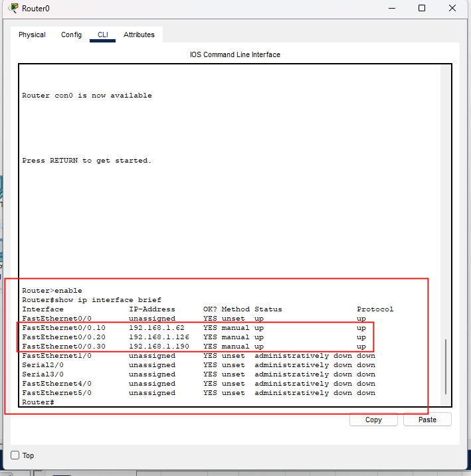Image resolution: width=471 pixels, height=476 pixels.
Task: Click the Paste button
Action: (427, 420)
